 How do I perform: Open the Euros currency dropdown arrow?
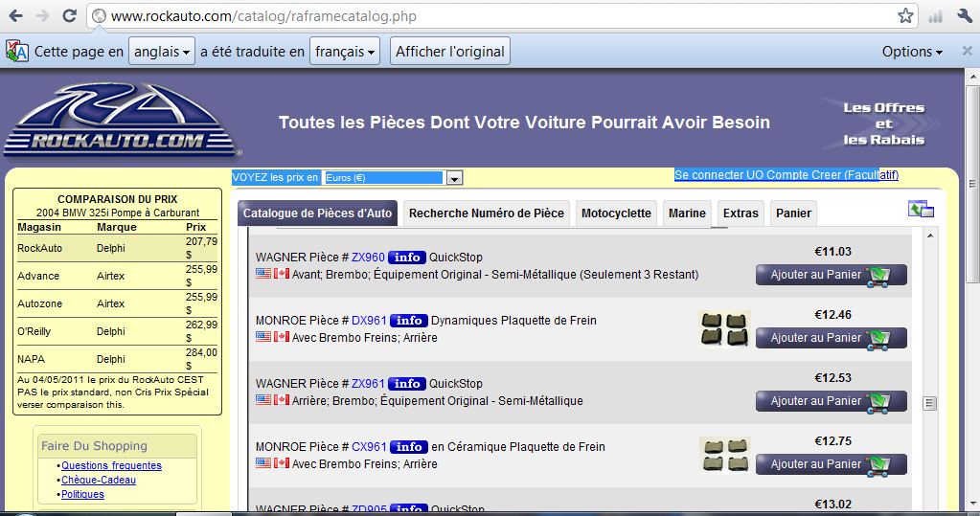[454, 178]
